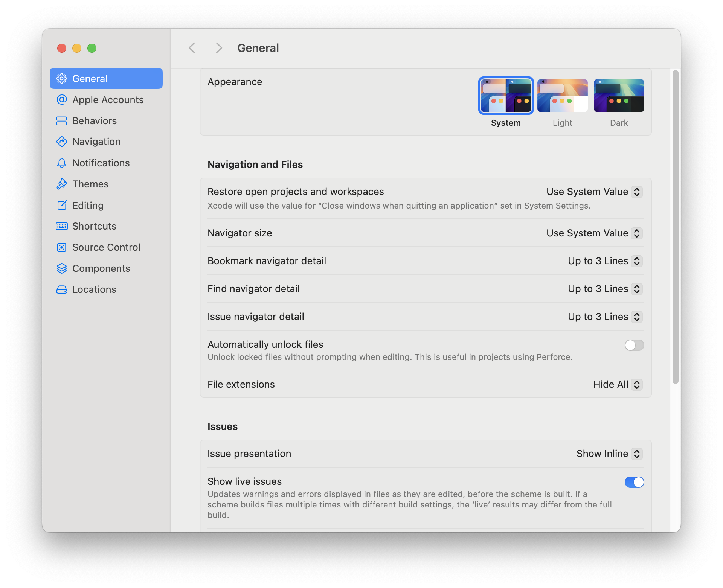Go forward with the right chevron
This screenshot has width=723, height=588.
(x=219, y=48)
